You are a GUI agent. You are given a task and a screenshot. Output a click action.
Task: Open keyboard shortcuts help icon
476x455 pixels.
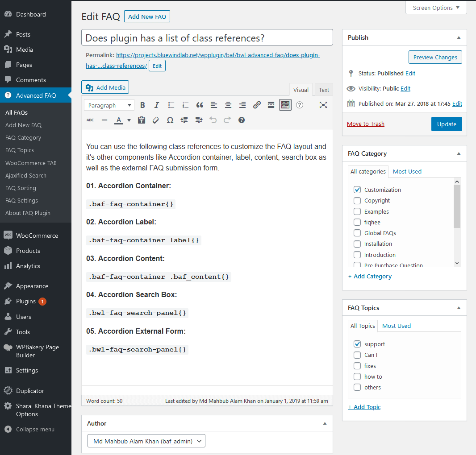point(242,120)
